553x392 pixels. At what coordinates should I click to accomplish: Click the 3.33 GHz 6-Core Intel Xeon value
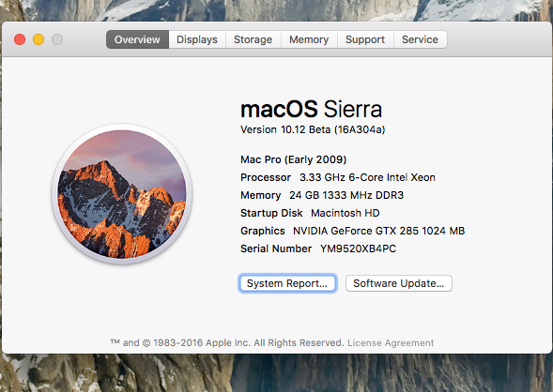pyautogui.click(x=367, y=177)
